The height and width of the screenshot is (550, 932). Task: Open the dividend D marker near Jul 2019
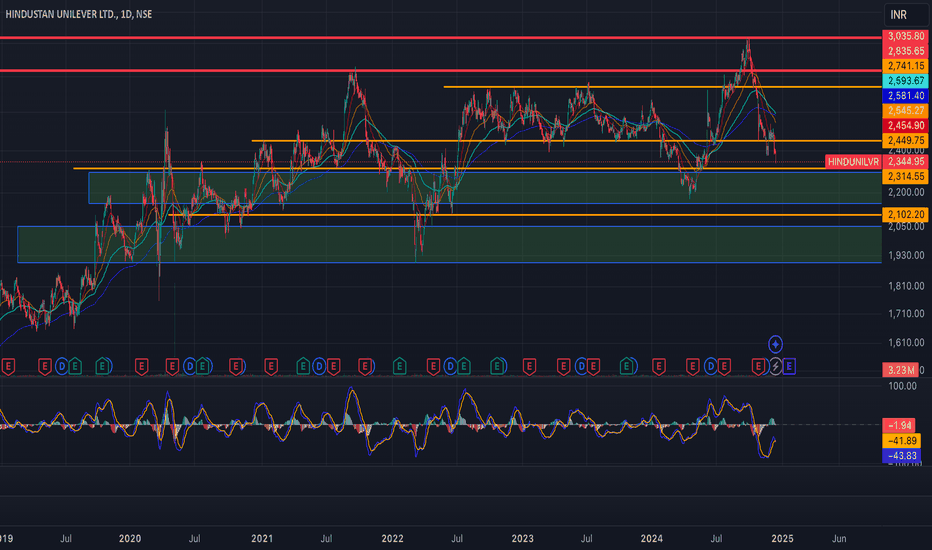pyautogui.click(x=61, y=366)
